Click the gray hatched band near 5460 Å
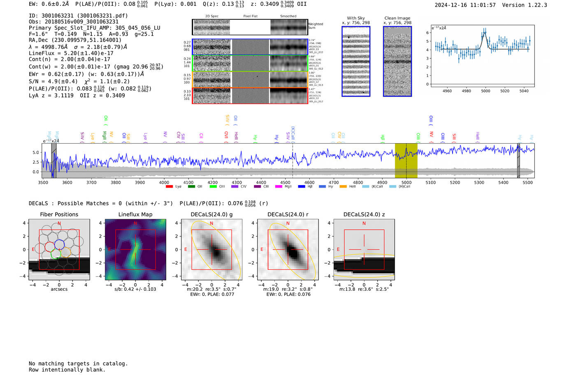This screenshot has height=392, width=576. (x=518, y=160)
